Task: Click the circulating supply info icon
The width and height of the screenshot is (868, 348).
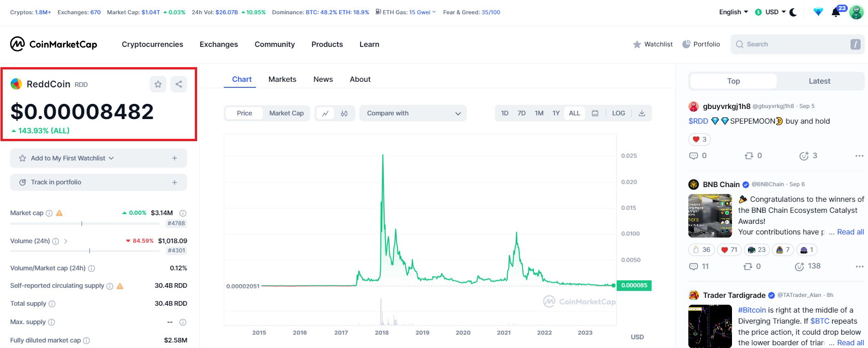Action: click(x=110, y=286)
